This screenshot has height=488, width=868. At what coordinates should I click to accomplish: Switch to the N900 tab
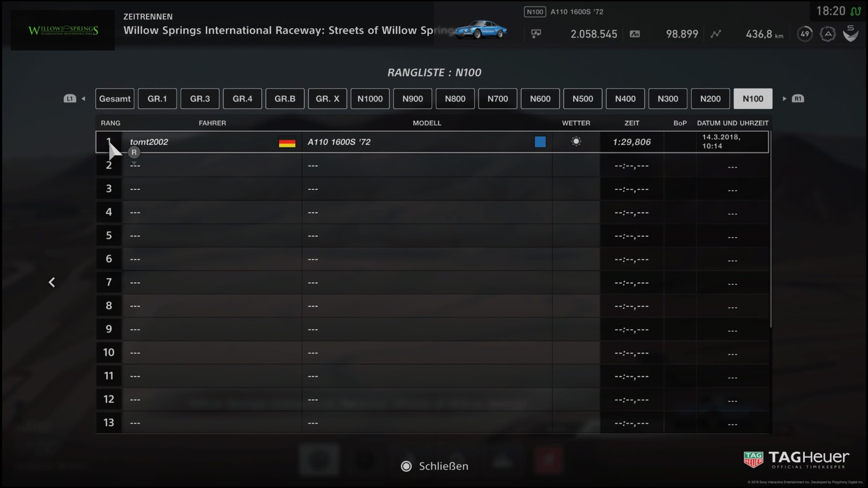413,99
